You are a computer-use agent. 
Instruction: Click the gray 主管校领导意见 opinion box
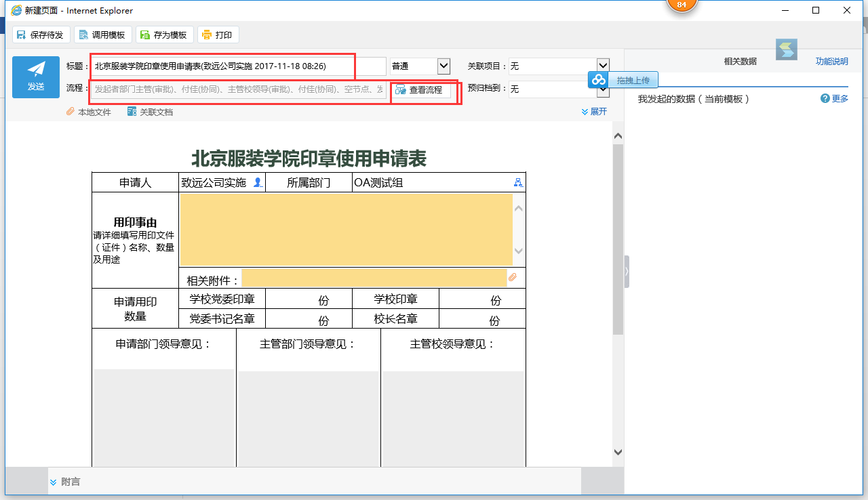[453, 419]
